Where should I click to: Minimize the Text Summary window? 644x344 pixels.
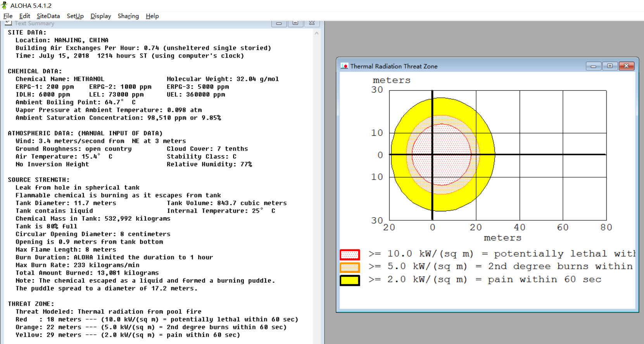coord(279,23)
